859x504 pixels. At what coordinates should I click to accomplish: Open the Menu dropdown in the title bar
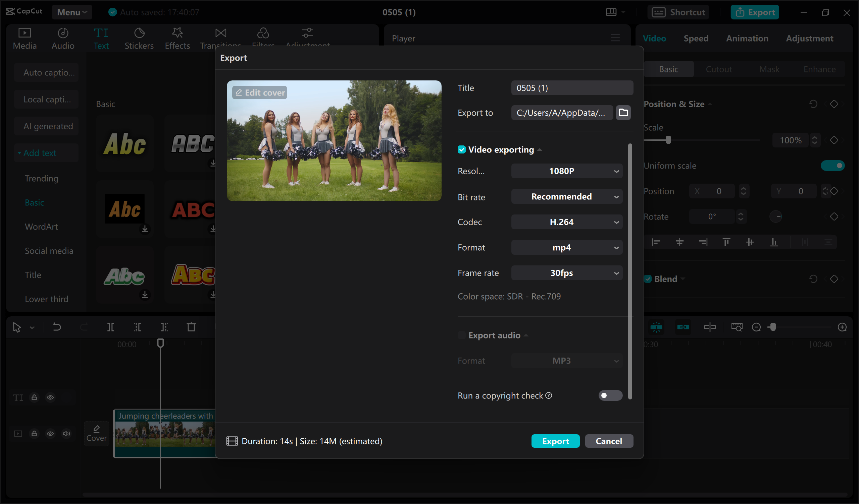click(x=71, y=12)
